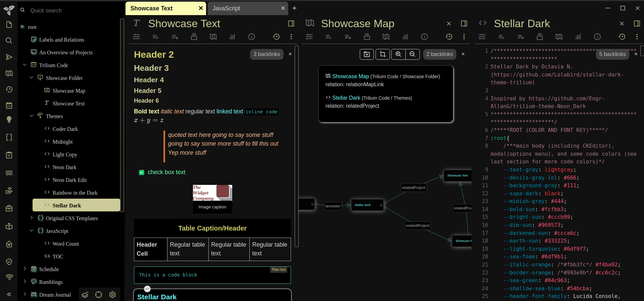
Task: Open the calendar icon in left sidebar
Action: pos(9,105)
